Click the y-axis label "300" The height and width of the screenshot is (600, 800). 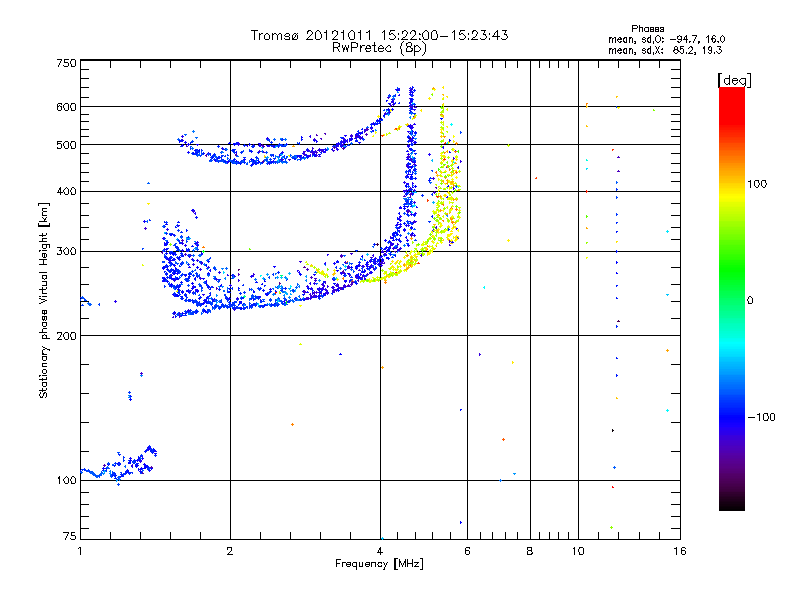(x=66, y=251)
